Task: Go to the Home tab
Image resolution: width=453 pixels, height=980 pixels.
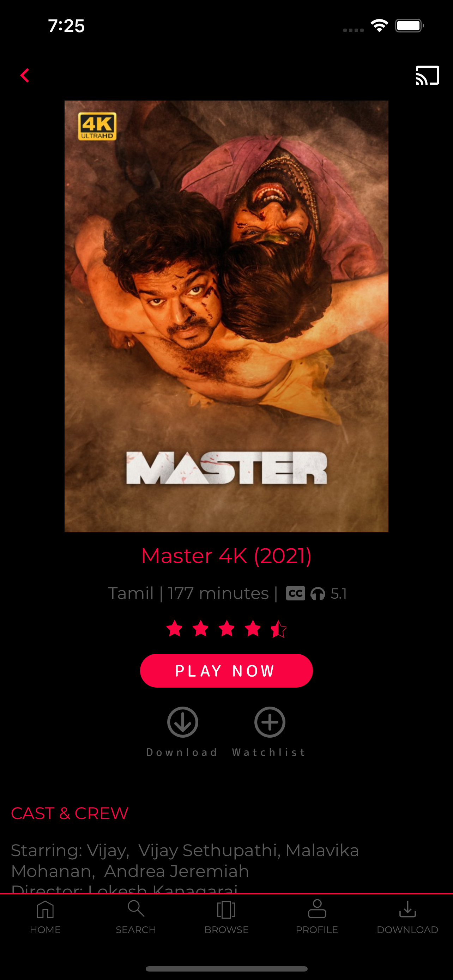Action: tap(45, 917)
